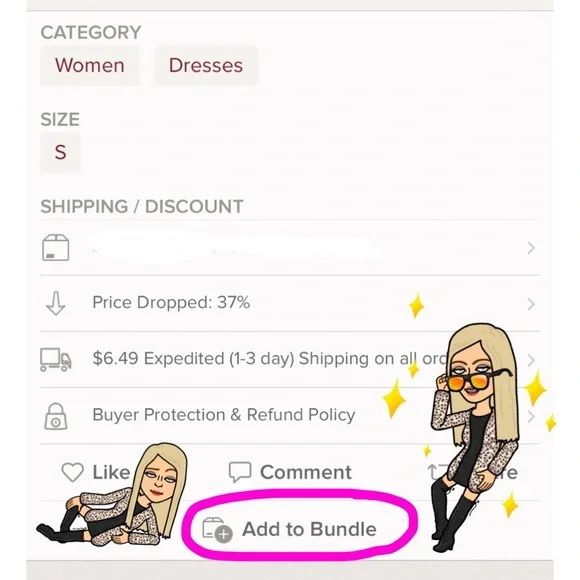
Task: Open the Comment speech bubble icon
Action: pyautogui.click(x=240, y=472)
